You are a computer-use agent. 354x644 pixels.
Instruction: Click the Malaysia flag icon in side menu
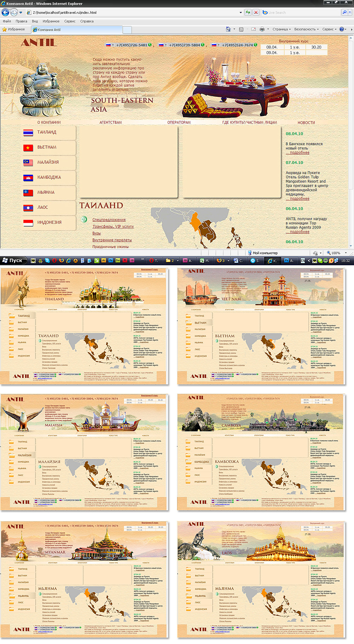28,163
